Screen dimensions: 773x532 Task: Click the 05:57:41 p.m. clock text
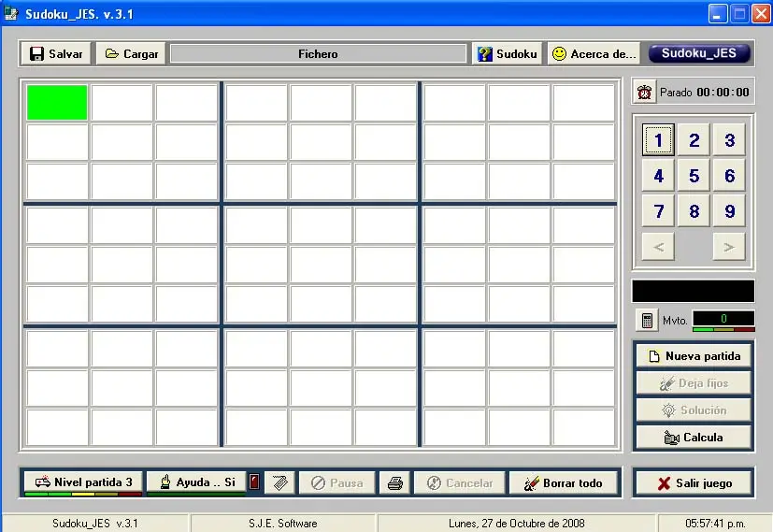pyautogui.click(x=715, y=524)
